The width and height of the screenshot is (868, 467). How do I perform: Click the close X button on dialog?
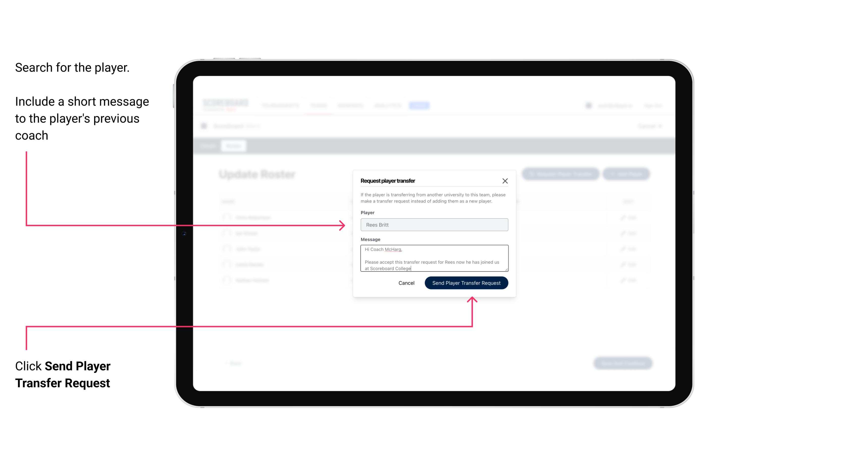click(x=505, y=181)
